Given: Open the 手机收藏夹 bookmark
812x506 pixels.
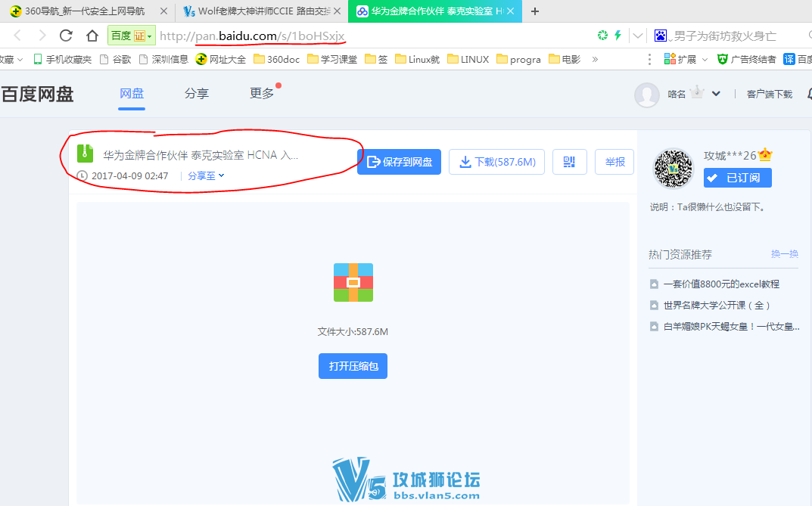Looking at the screenshot, I should pyautogui.click(x=62, y=60).
